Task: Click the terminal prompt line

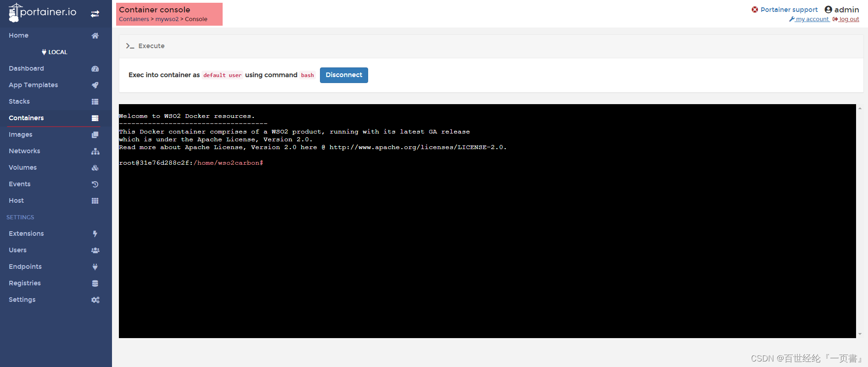Action: click(191, 163)
